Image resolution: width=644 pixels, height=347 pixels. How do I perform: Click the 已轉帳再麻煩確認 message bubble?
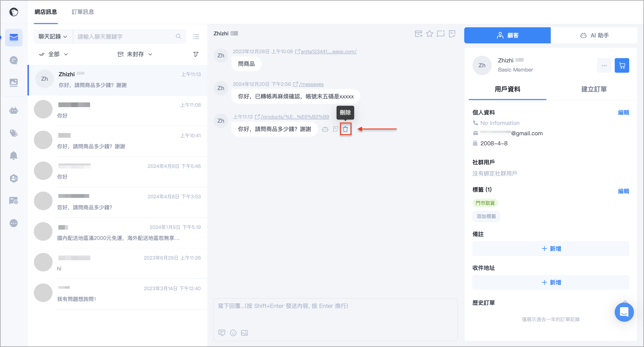(296, 97)
